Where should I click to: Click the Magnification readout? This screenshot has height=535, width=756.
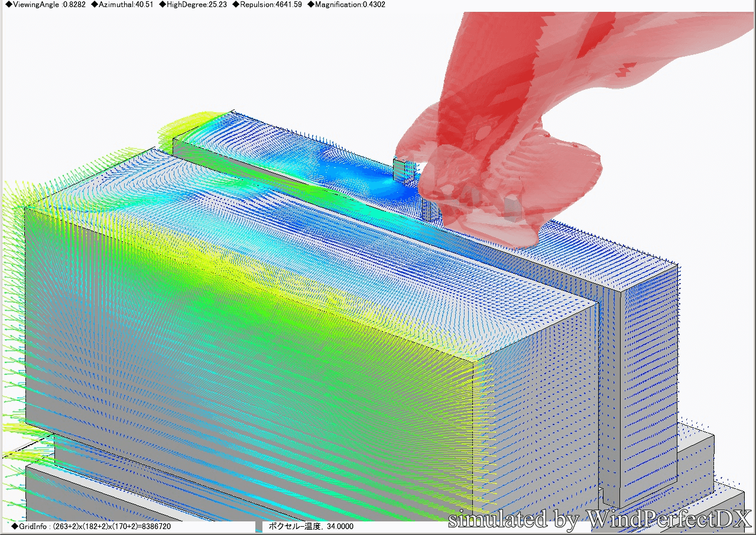coord(349,5)
